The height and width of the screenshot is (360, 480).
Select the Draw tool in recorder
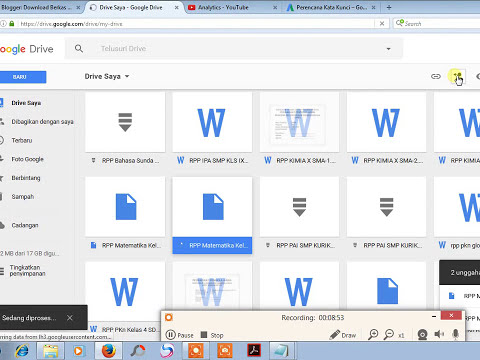pyautogui.click(x=343, y=335)
